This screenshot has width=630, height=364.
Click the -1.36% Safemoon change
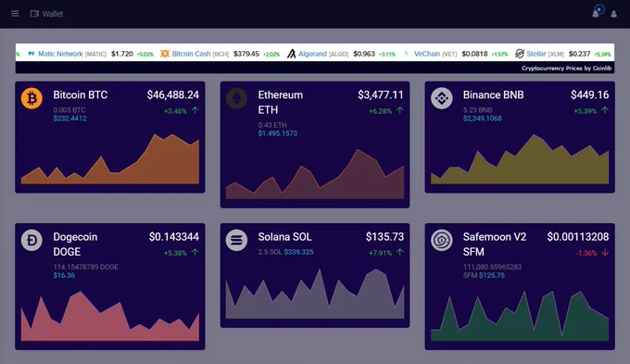click(x=586, y=253)
